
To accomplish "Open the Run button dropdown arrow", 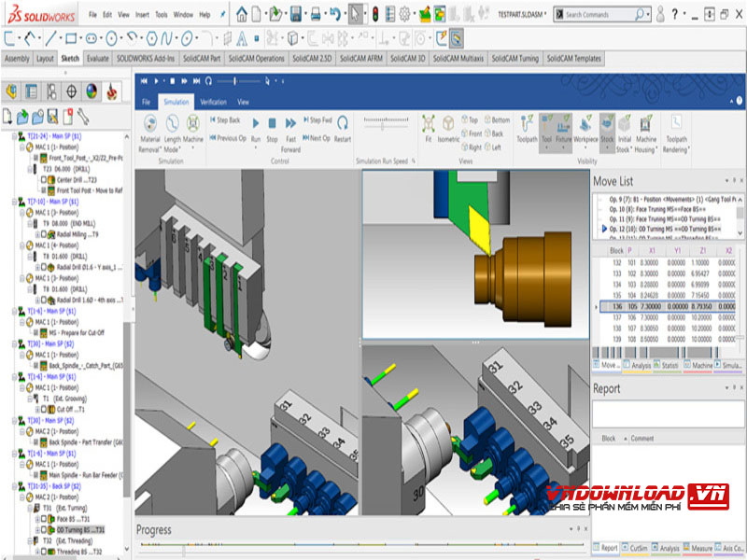I will pos(256,148).
